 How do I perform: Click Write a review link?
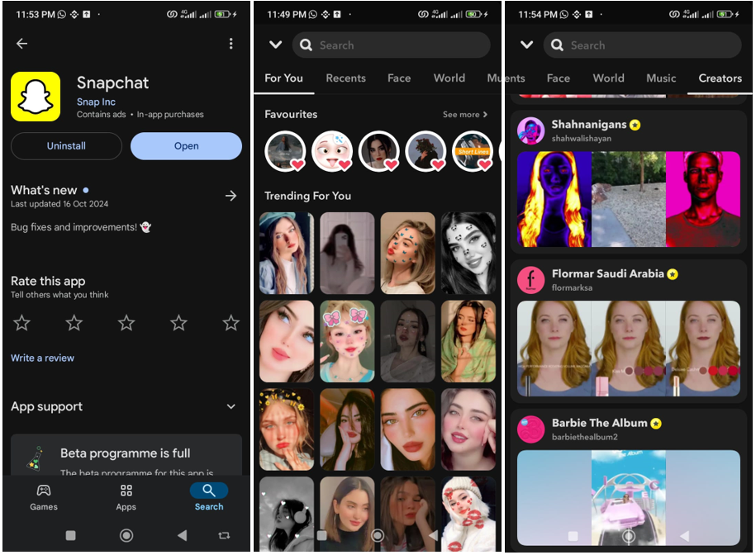pyautogui.click(x=42, y=358)
